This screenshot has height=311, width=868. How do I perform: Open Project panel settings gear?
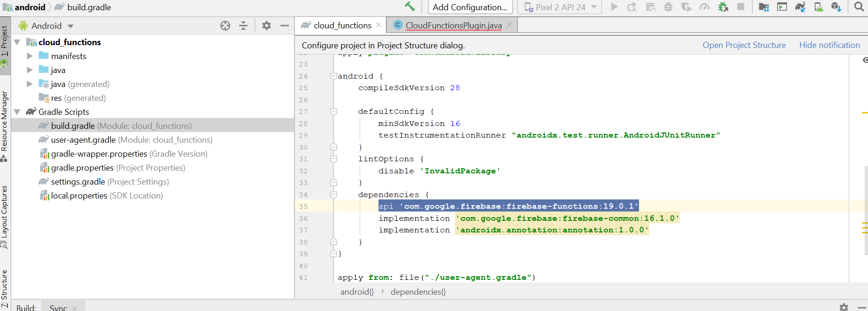(267, 26)
